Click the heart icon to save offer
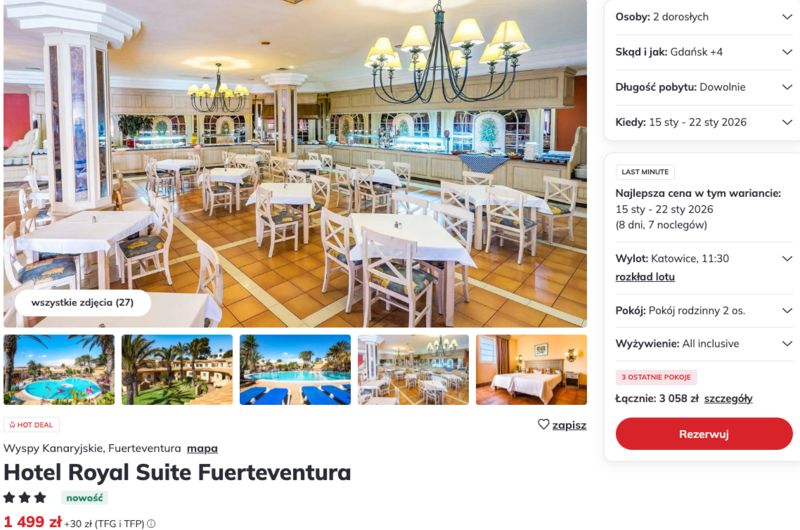The image size is (800, 530). 543,424
